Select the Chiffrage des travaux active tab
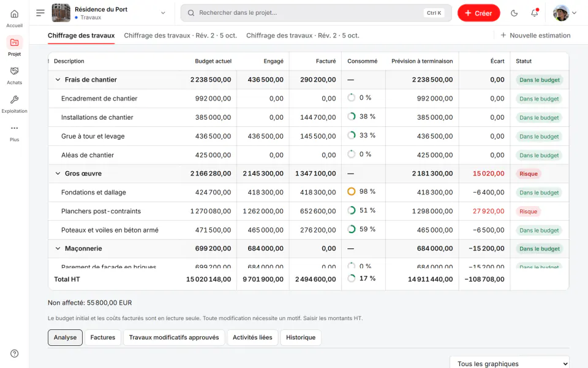This screenshot has width=588, height=368. tap(81, 36)
